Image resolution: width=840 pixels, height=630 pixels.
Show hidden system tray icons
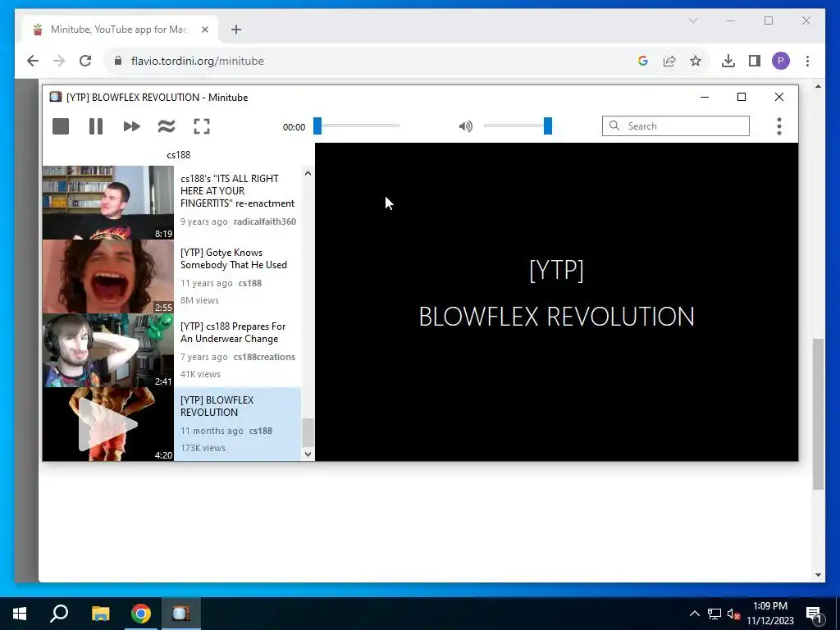click(x=694, y=614)
